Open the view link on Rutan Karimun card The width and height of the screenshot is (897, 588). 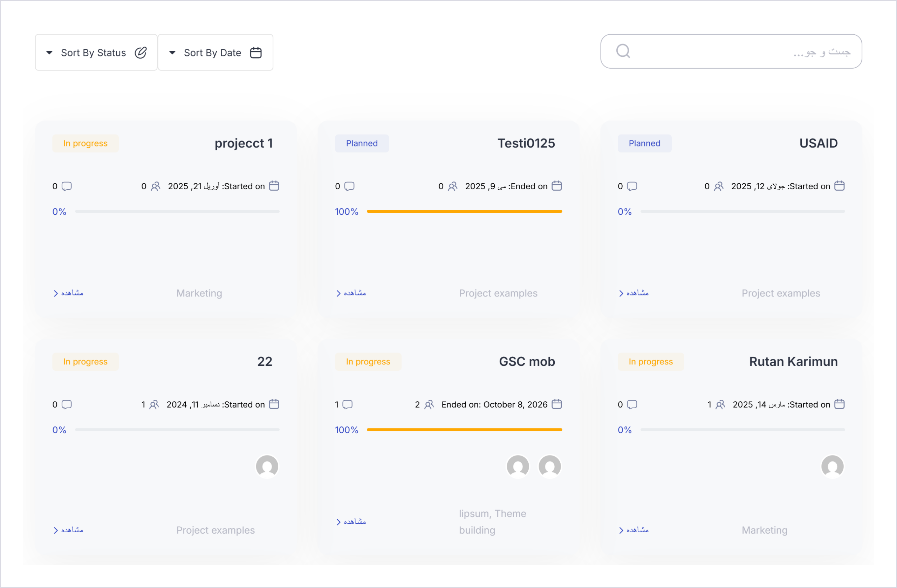point(634,530)
